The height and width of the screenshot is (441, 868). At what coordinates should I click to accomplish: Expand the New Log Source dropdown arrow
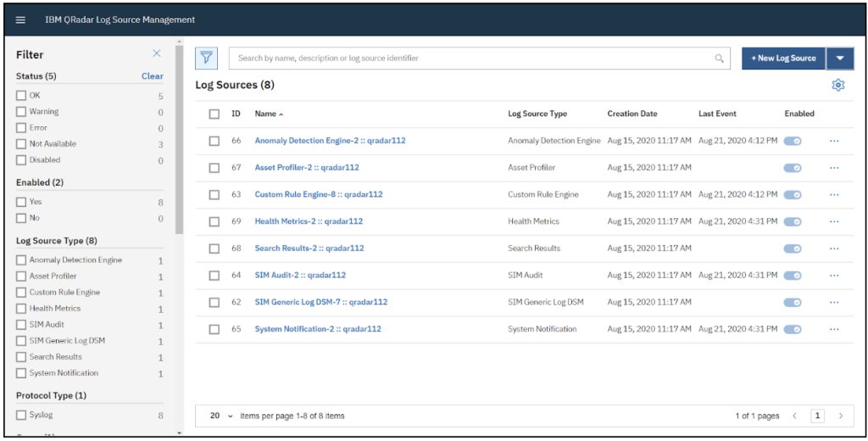840,59
